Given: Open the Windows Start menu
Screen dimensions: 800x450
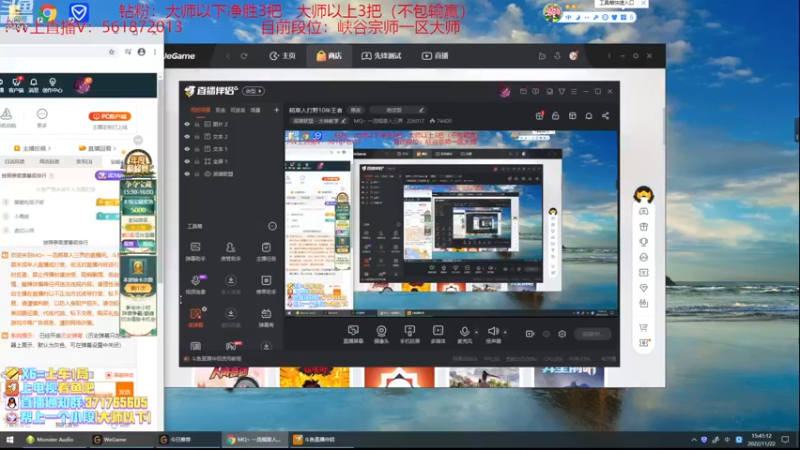Looking at the screenshot, I should coord(9,440).
